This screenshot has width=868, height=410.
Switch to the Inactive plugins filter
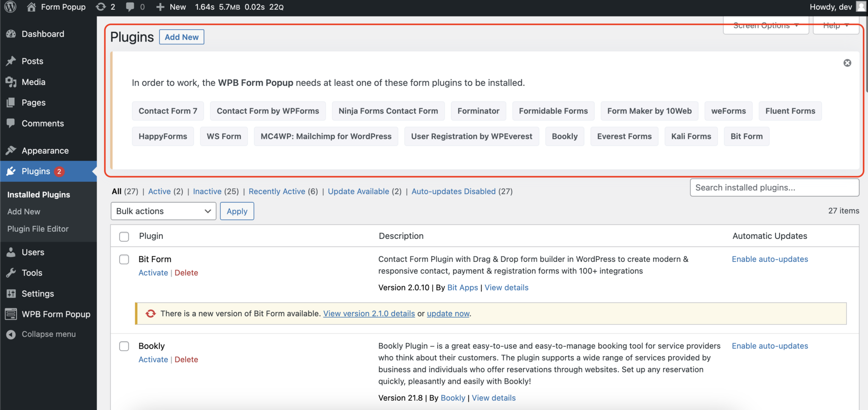tap(207, 191)
